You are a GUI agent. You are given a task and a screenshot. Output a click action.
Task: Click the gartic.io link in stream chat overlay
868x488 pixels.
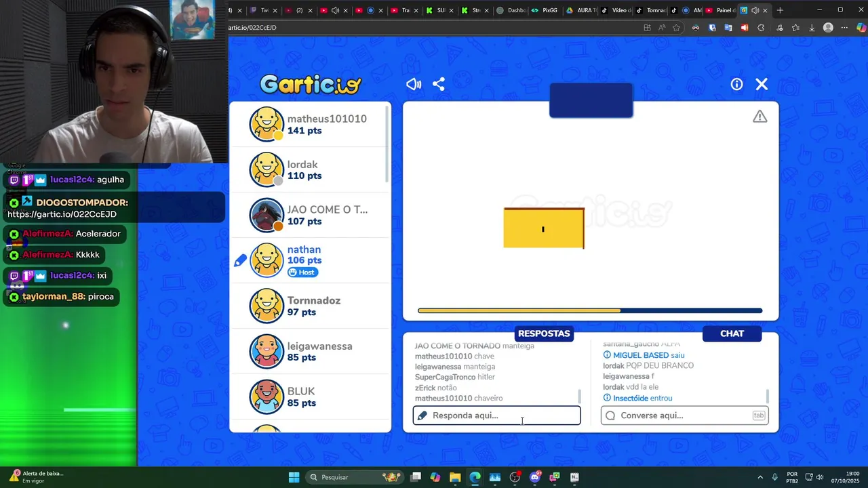[62, 214]
